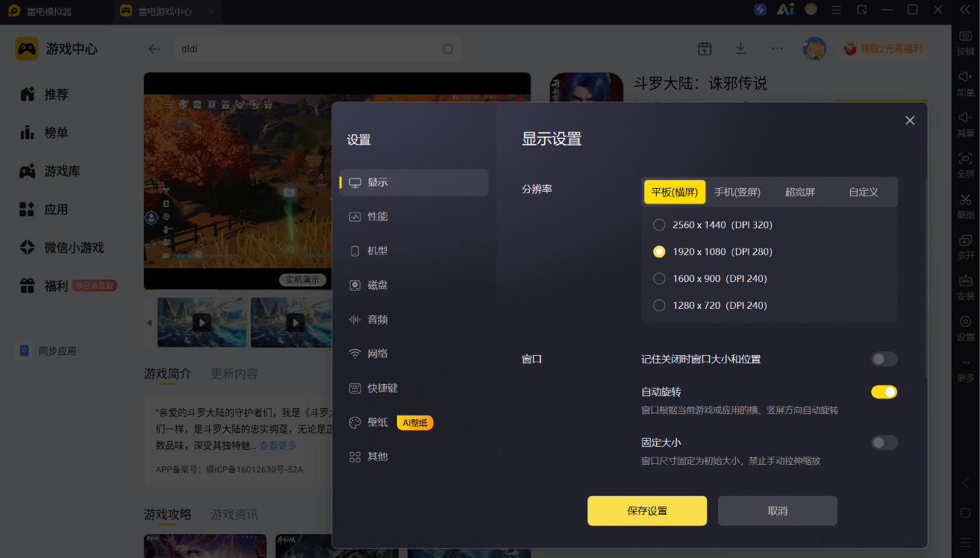This screenshot has height=558, width=980.
Task: Choose 1600 x 900 (DPI 240) resolution
Action: [710, 278]
